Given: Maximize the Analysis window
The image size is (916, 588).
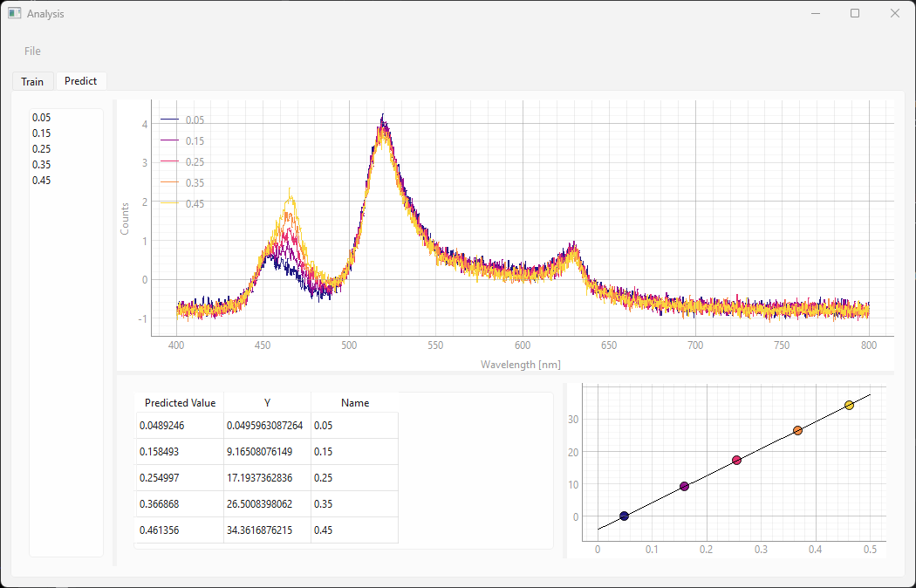Looking at the screenshot, I should tap(855, 13).
